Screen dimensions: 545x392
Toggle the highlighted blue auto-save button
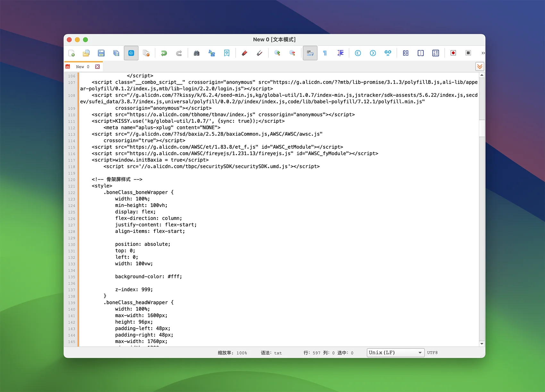[131, 53]
